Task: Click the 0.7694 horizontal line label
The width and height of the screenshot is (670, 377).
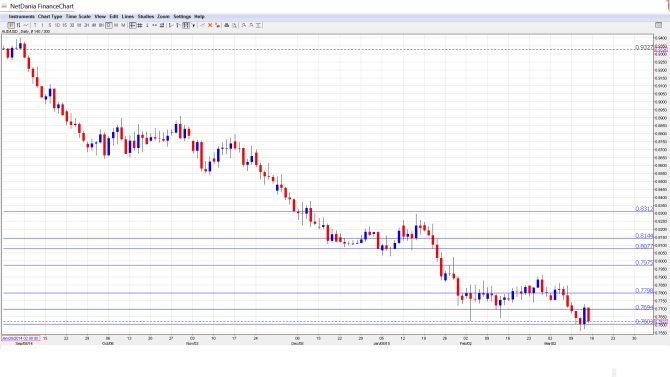Action: click(644, 307)
